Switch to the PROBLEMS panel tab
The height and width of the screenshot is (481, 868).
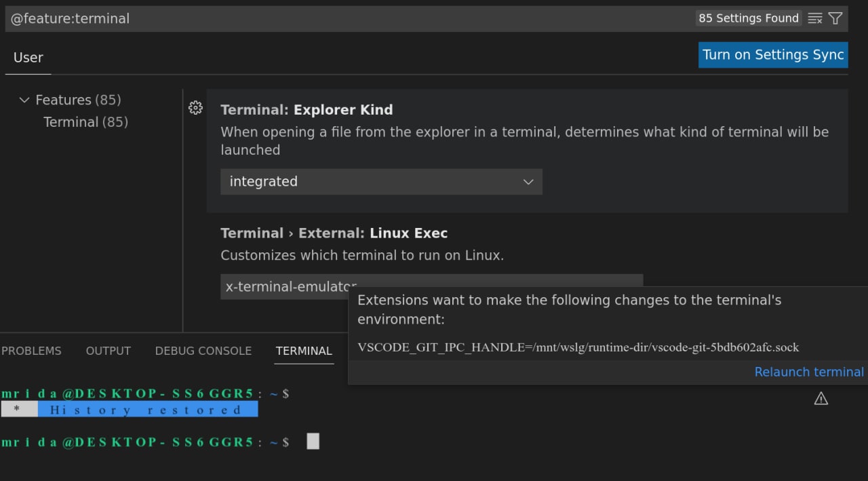(31, 351)
